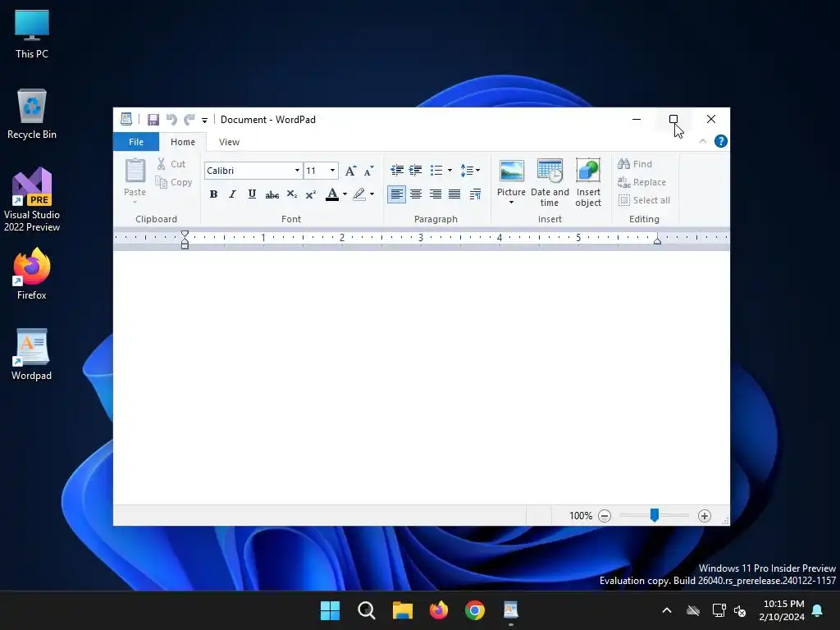Select Center text alignment
840x630 pixels.
(416, 194)
